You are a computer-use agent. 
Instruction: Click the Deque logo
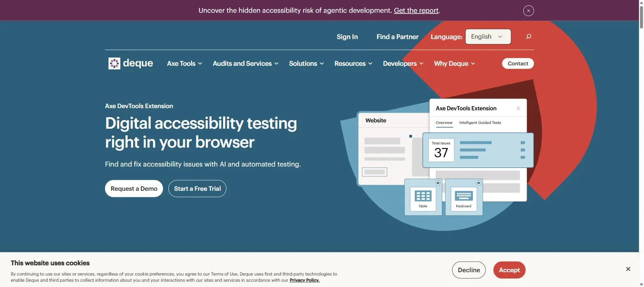click(131, 63)
